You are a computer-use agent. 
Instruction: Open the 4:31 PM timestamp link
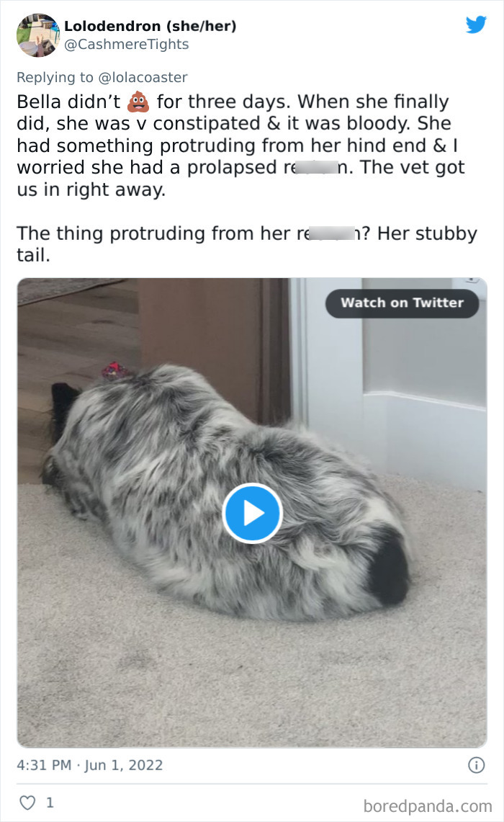pyautogui.click(x=44, y=765)
